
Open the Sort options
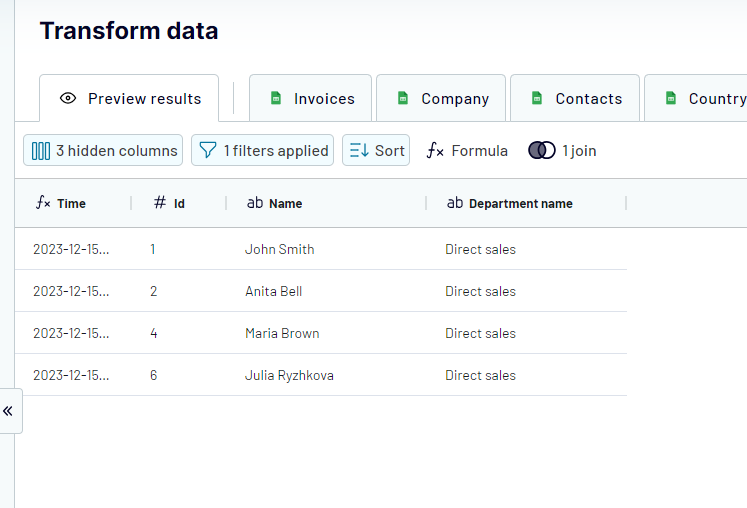[376, 151]
